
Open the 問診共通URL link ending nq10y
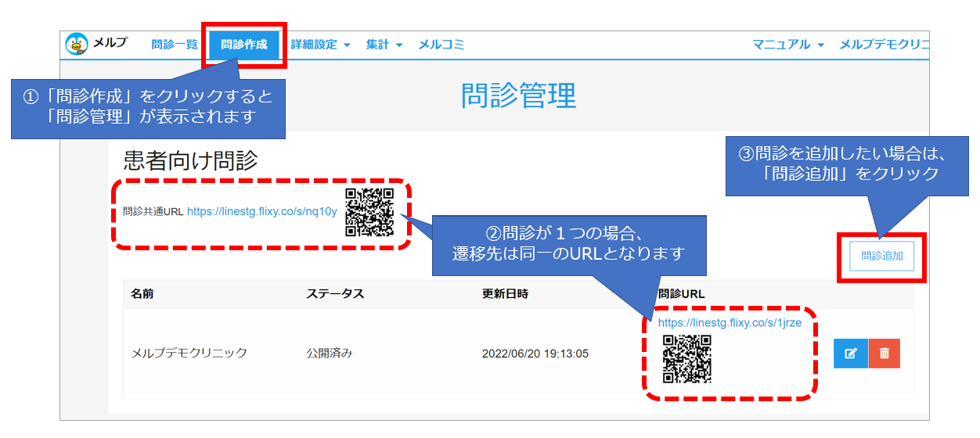tap(262, 211)
